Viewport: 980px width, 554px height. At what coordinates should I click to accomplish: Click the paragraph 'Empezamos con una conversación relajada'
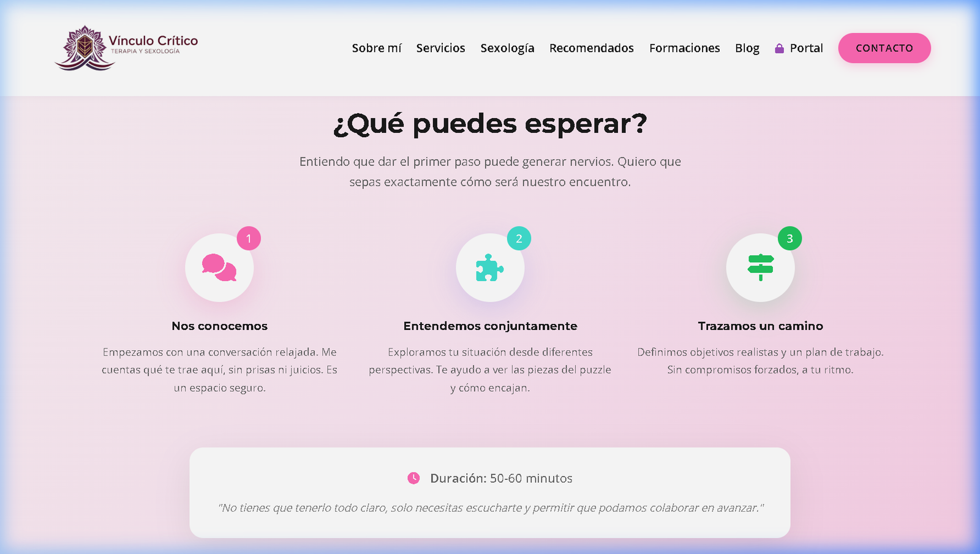point(219,370)
